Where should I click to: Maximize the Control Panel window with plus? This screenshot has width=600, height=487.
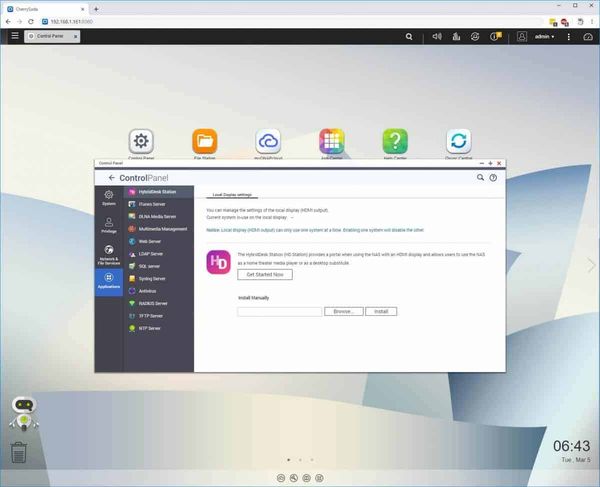tap(490, 163)
